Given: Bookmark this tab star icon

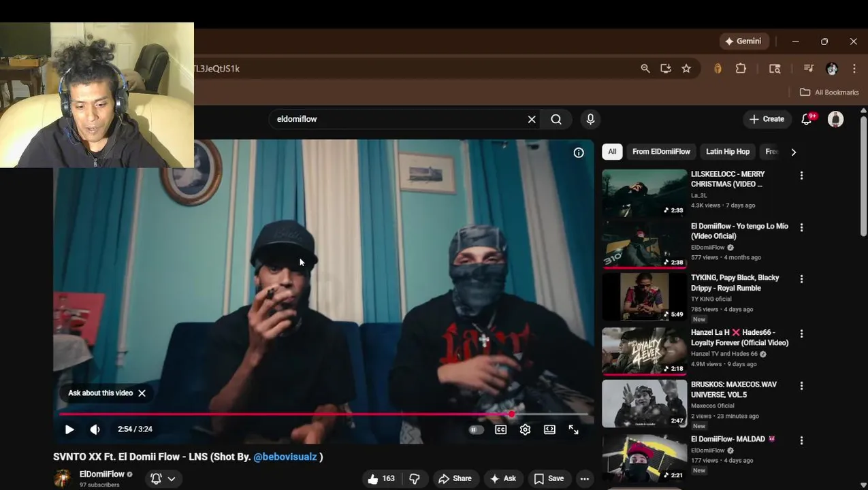Looking at the screenshot, I should pos(686,69).
